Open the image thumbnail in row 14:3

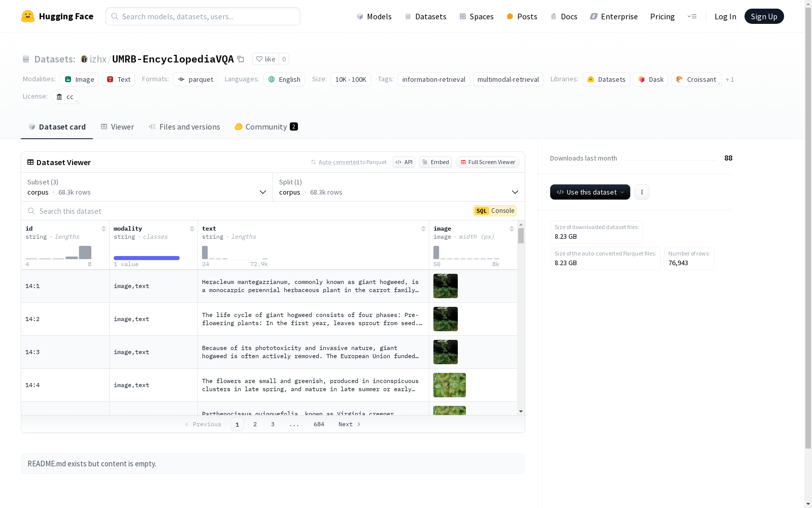coord(446,352)
